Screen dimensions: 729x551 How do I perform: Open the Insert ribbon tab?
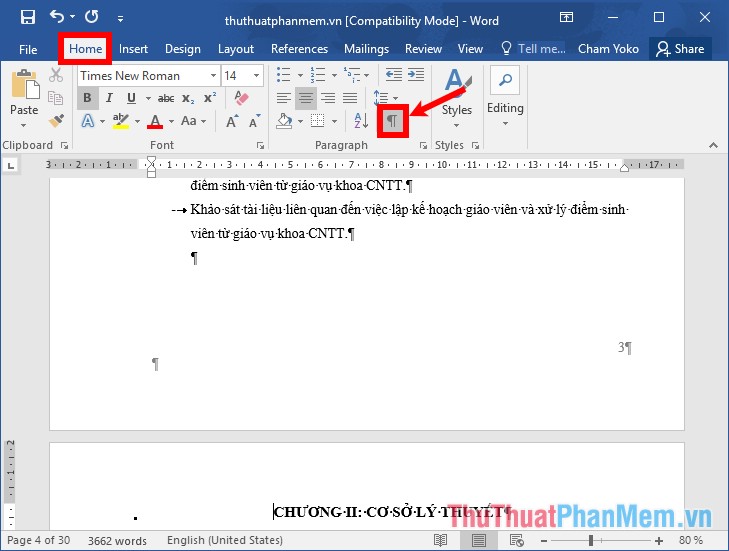pos(133,48)
